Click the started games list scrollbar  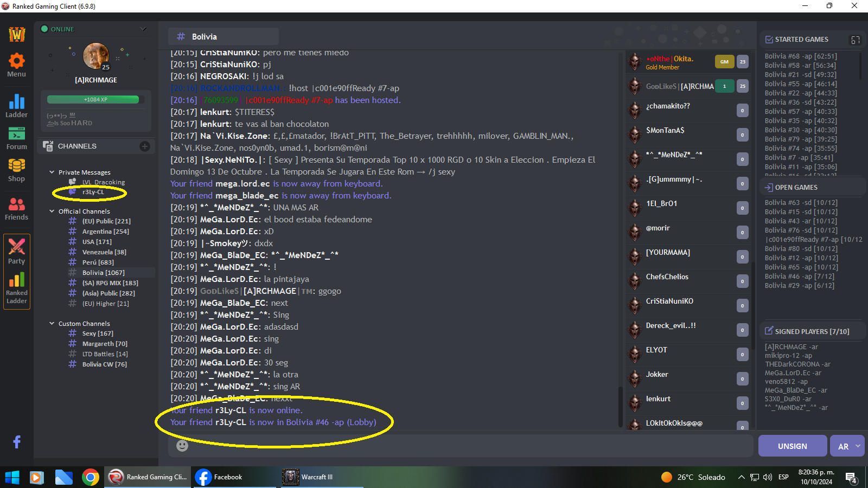pyautogui.click(x=861, y=65)
